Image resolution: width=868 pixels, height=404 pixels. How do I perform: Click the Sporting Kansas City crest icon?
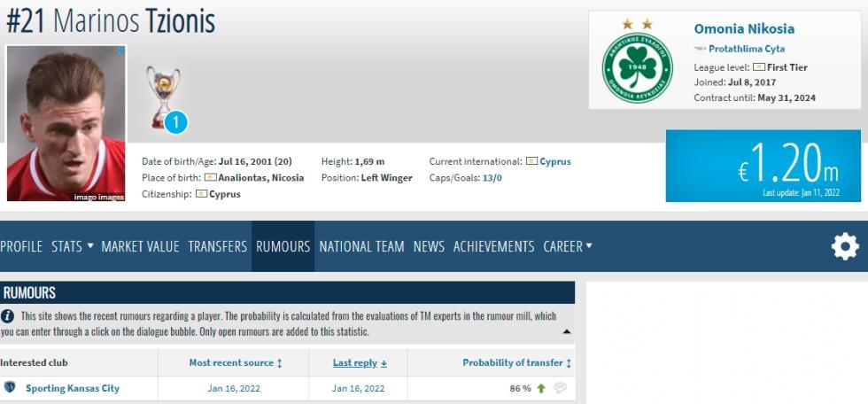coord(10,388)
